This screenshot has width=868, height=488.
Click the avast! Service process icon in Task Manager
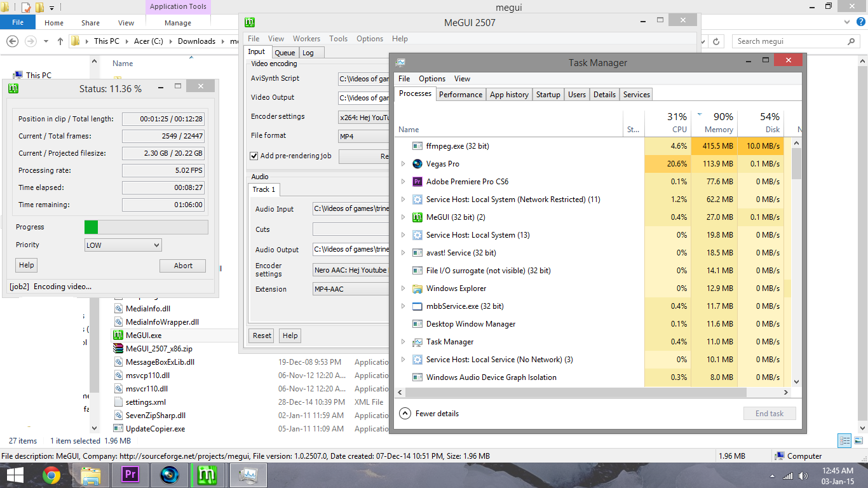tap(417, 253)
